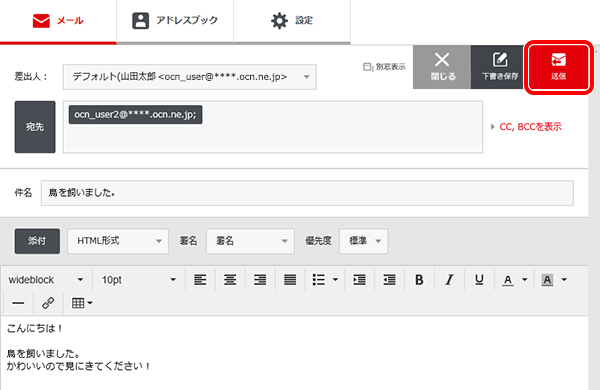This screenshot has height=390, width=600.
Task: Toggle italic formatting
Action: [x=449, y=280]
